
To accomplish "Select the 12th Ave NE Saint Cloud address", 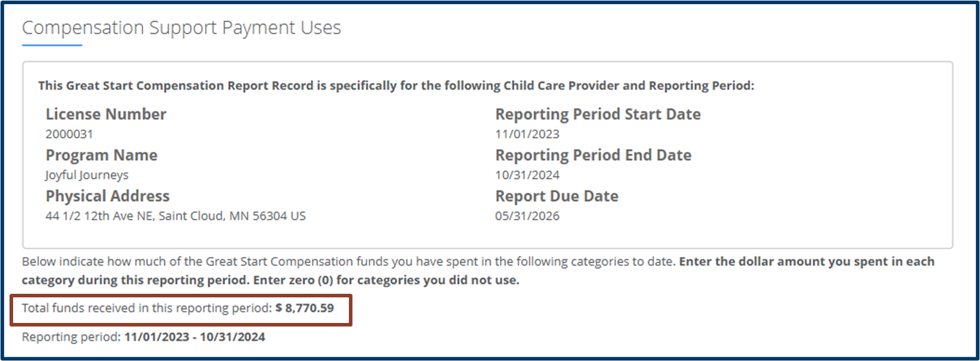I will click(x=176, y=216).
